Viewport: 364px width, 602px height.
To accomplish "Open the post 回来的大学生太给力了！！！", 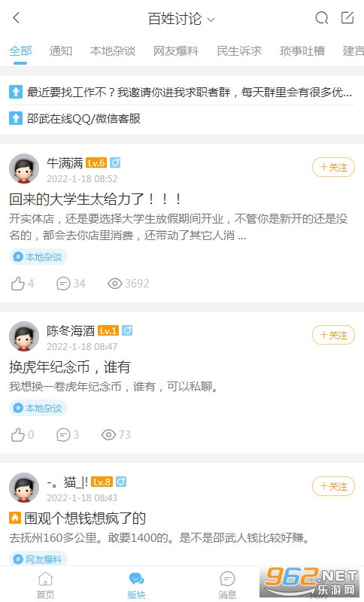I will click(95, 199).
